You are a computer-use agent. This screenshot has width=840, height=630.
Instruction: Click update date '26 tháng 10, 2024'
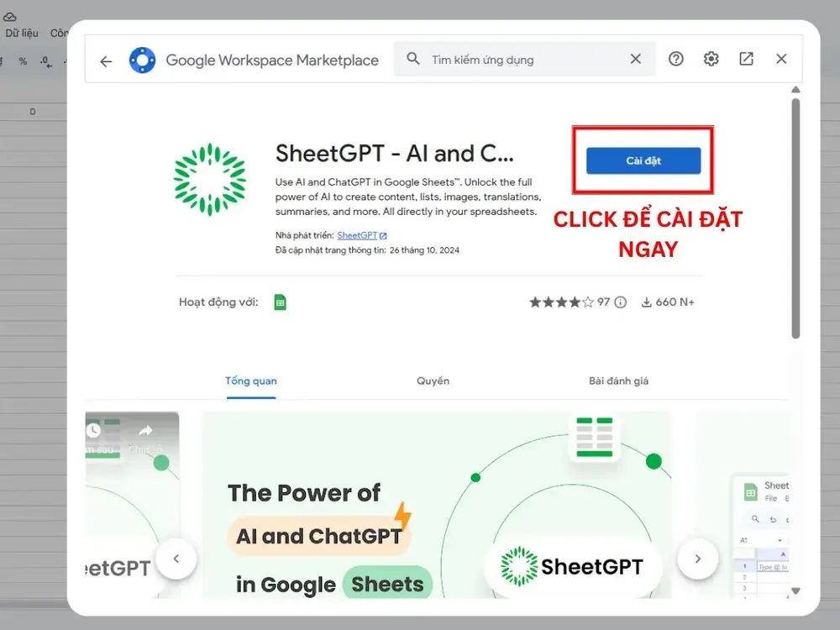pos(424,250)
